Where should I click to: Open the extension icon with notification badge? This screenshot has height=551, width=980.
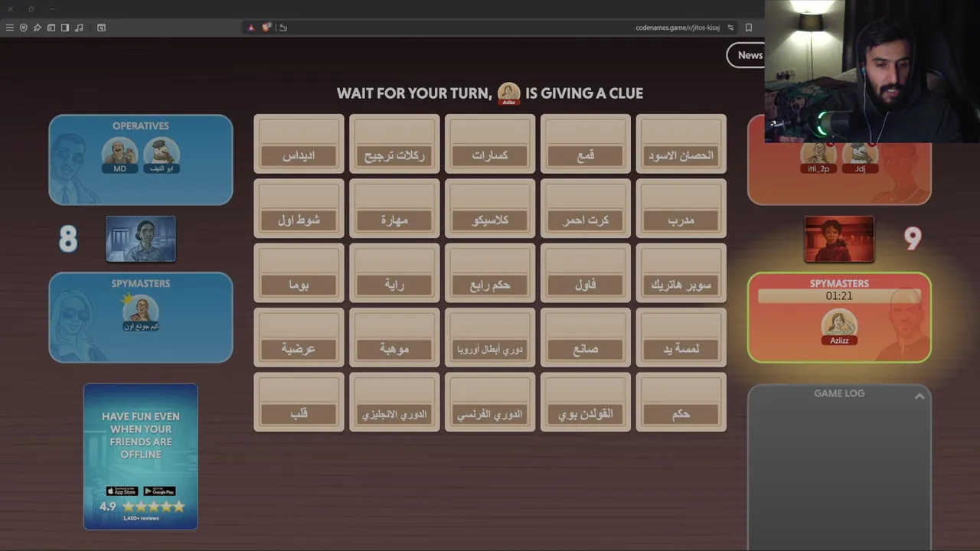tap(266, 28)
